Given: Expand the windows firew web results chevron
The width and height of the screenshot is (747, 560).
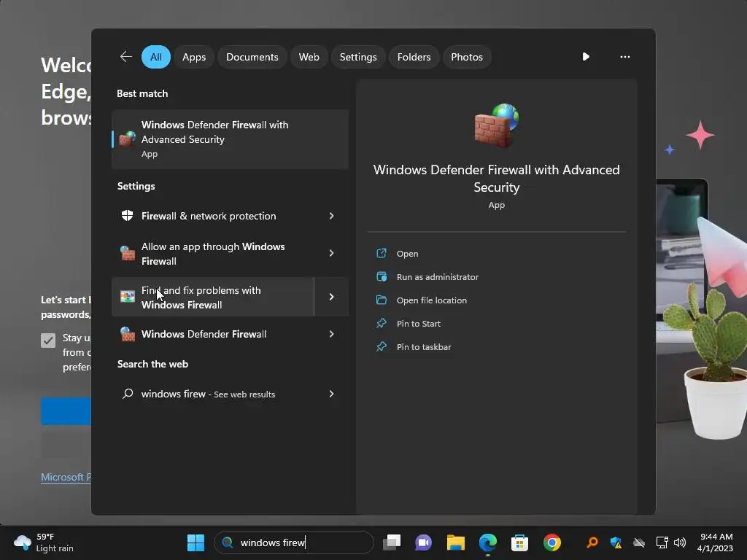Looking at the screenshot, I should pyautogui.click(x=332, y=394).
